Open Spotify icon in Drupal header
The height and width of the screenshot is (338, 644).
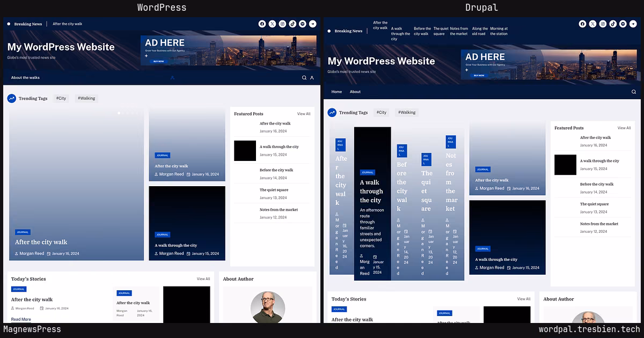click(x=623, y=24)
